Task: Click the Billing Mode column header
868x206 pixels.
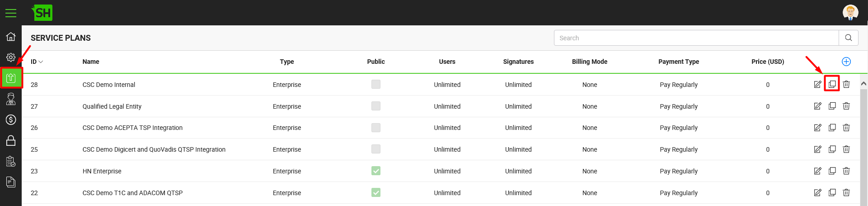Action: click(590, 62)
